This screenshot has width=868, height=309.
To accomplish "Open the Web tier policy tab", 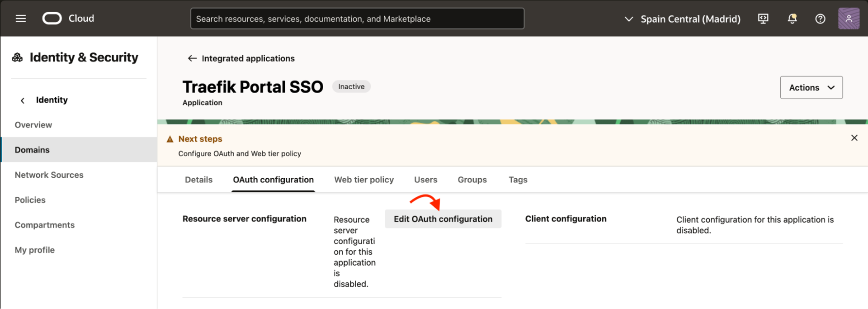I will [364, 180].
